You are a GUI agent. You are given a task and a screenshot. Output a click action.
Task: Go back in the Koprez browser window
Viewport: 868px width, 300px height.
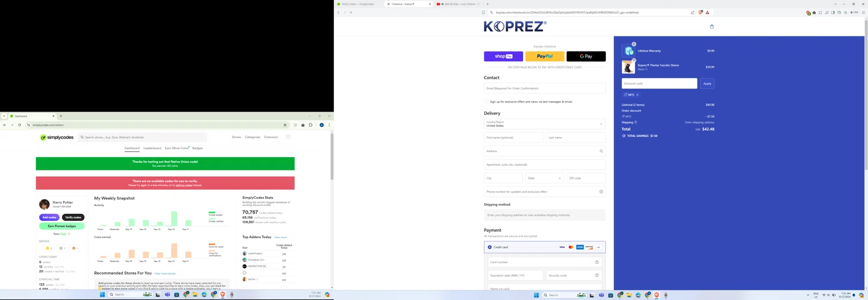click(x=339, y=12)
